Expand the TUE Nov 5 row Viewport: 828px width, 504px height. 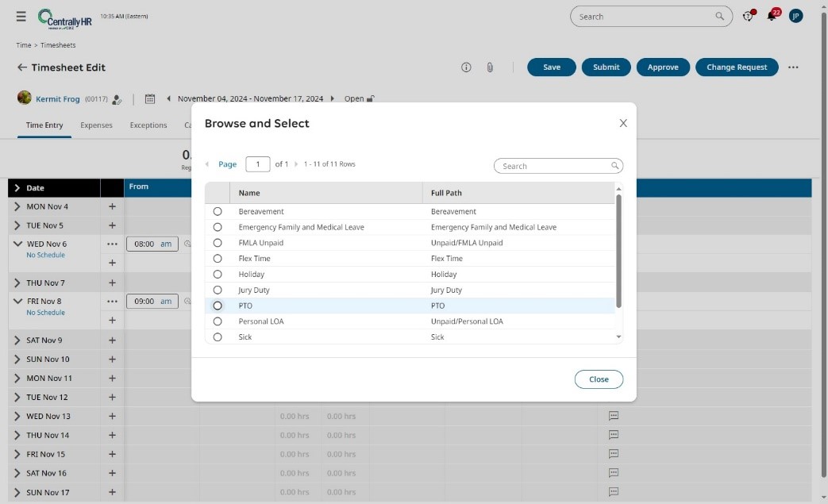[17, 225]
